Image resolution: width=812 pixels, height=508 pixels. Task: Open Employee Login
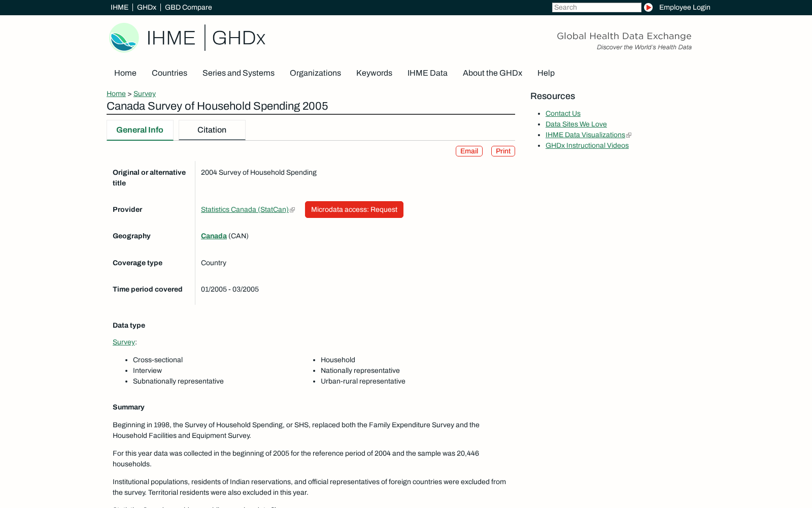pyautogui.click(x=685, y=7)
